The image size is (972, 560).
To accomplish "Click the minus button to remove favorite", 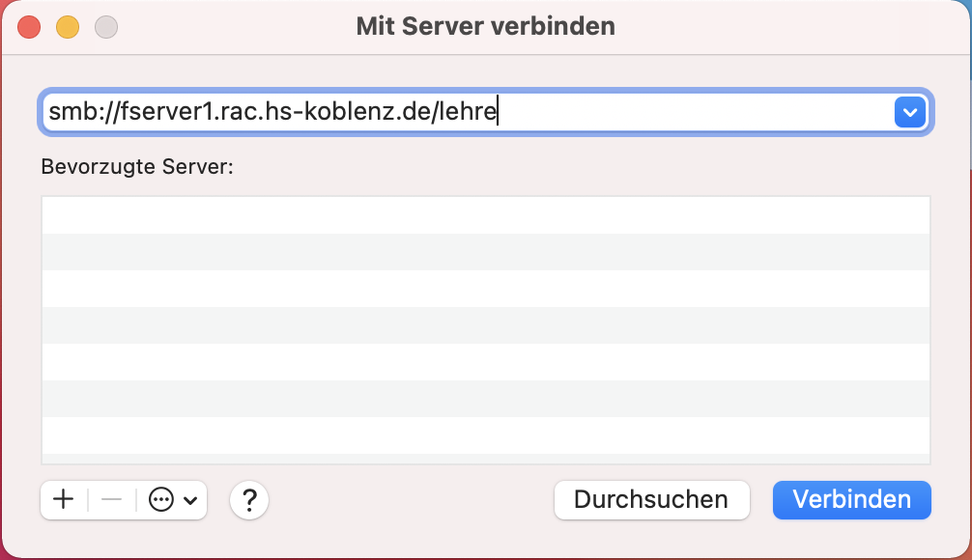I will (112, 499).
